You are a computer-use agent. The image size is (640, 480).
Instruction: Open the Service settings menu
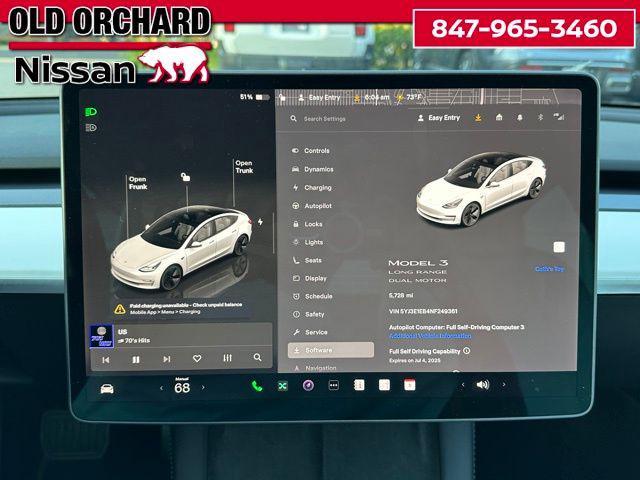[x=310, y=332]
